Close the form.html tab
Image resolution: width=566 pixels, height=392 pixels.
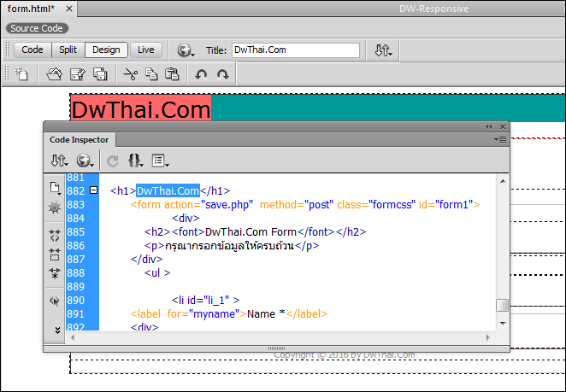click(69, 9)
